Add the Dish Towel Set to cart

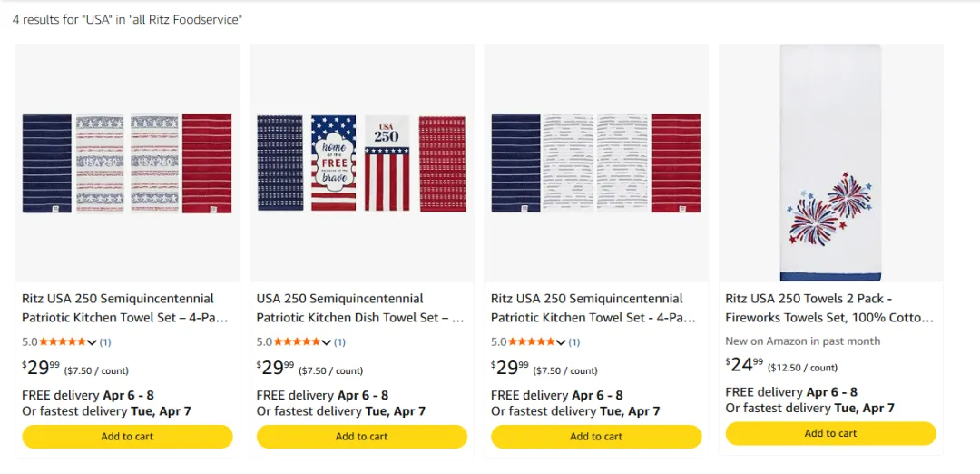[361, 437]
